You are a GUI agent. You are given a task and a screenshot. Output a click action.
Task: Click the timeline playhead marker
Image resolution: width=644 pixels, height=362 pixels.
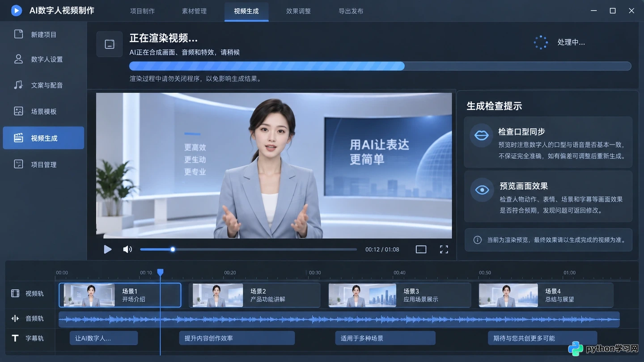coord(160,272)
